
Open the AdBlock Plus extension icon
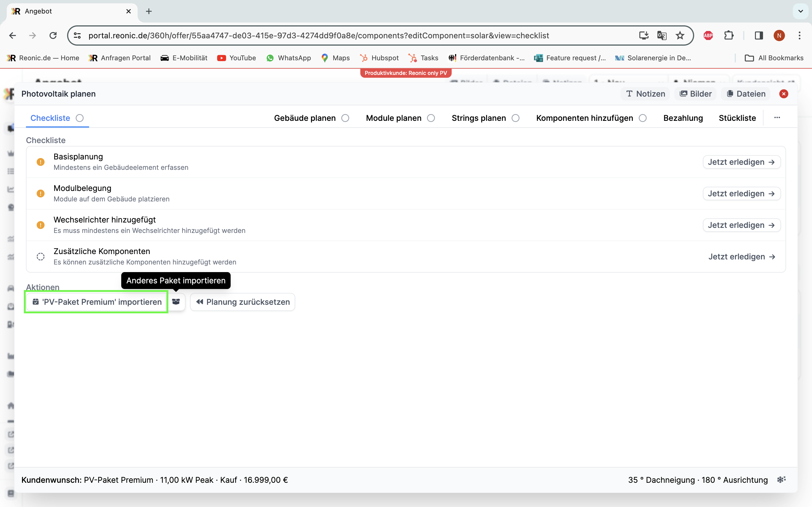(708, 35)
